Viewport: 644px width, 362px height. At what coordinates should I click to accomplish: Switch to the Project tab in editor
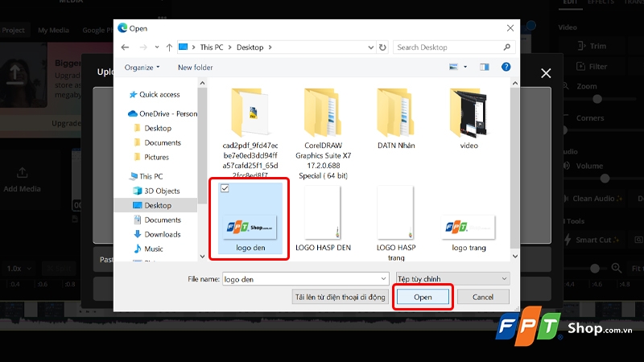[13, 30]
